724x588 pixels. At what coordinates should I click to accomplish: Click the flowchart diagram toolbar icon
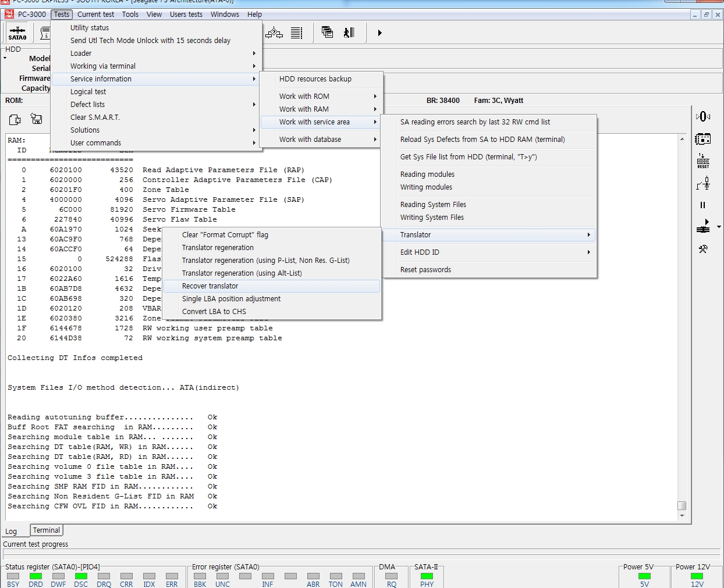[274, 33]
